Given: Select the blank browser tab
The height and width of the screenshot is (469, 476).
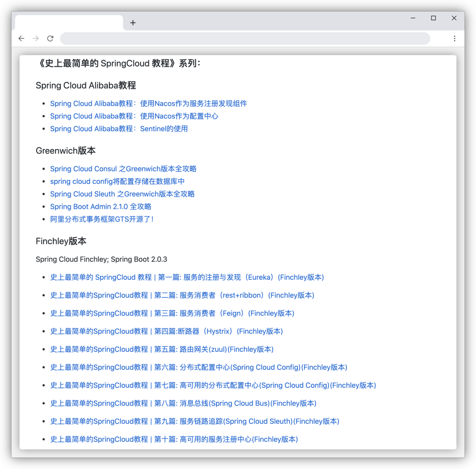Looking at the screenshot, I should 69,23.
